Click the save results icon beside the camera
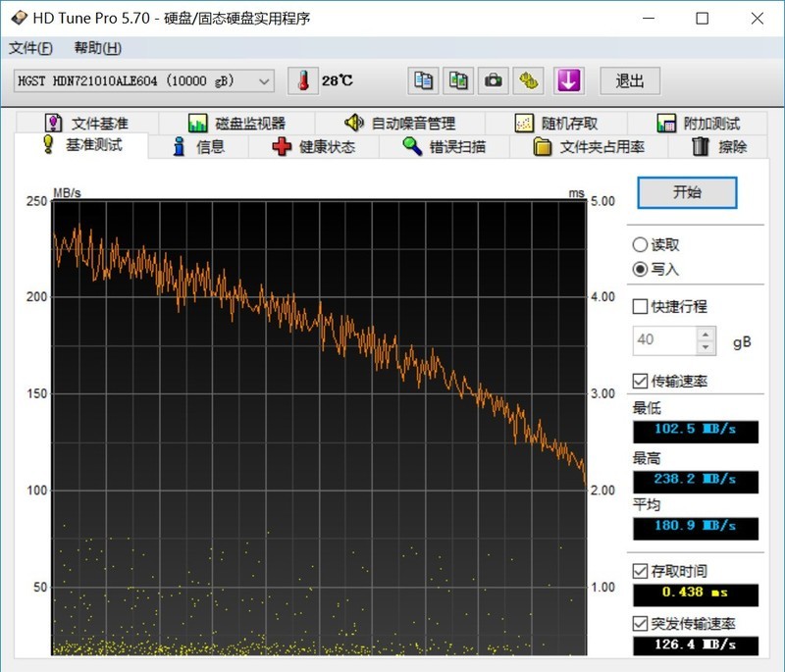Screen dimensions: 785x672 click(528, 80)
